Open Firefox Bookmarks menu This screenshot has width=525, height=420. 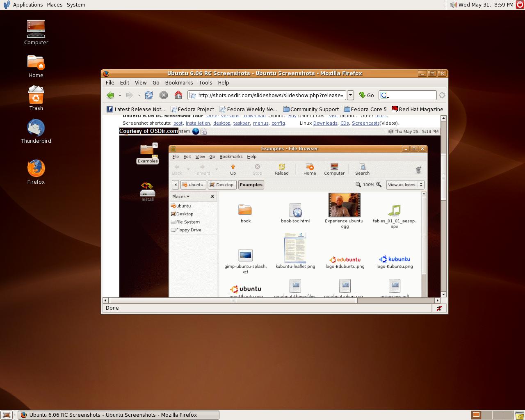click(x=179, y=82)
